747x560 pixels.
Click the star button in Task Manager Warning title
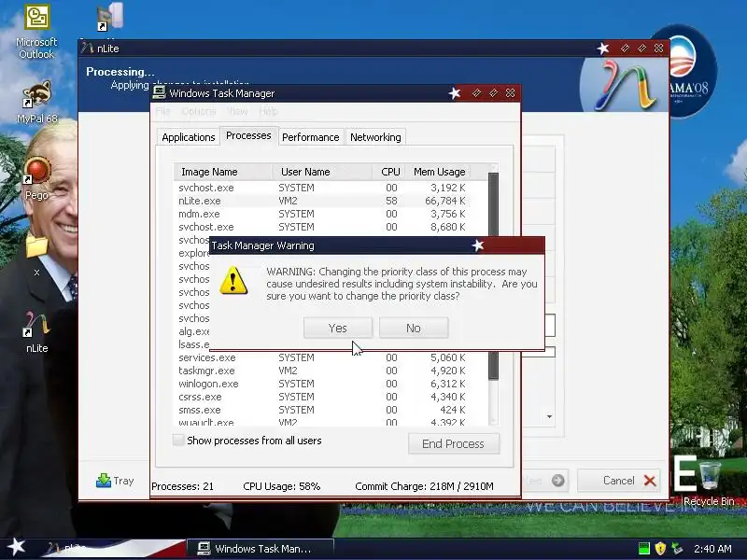(478, 245)
